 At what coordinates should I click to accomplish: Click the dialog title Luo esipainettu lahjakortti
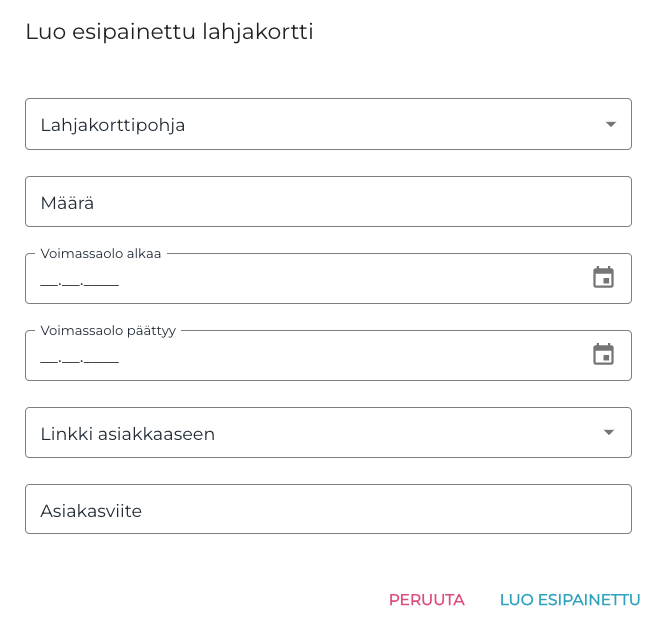(x=169, y=32)
